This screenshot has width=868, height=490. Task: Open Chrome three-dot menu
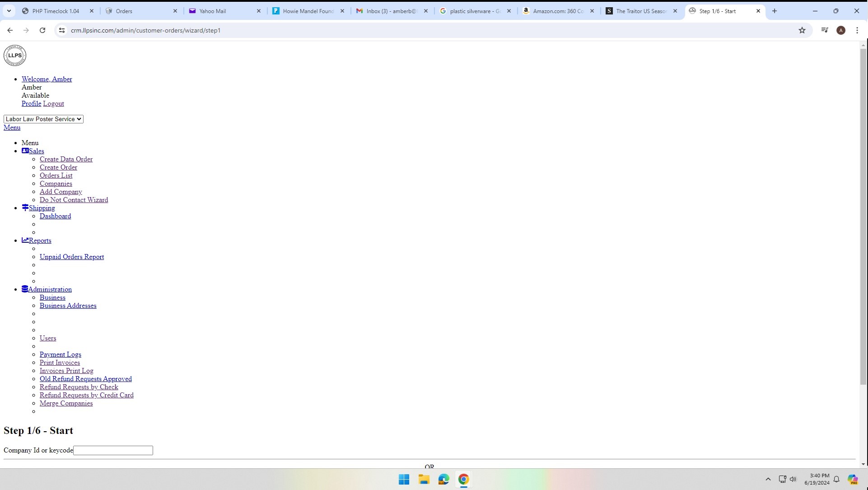(x=857, y=30)
